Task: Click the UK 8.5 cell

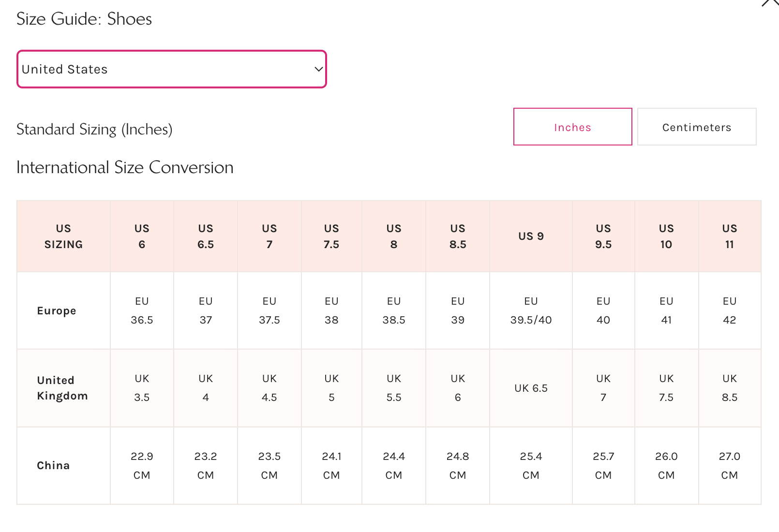Action: coord(729,388)
